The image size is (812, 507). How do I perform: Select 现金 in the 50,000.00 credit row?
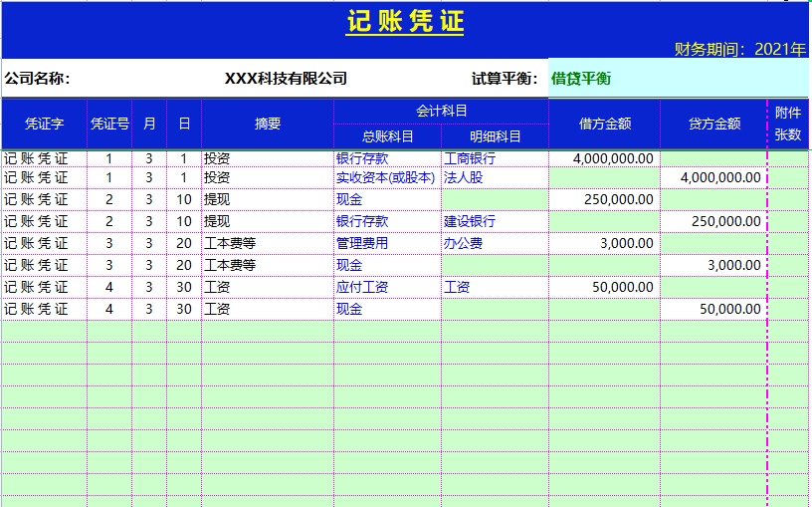(387, 309)
